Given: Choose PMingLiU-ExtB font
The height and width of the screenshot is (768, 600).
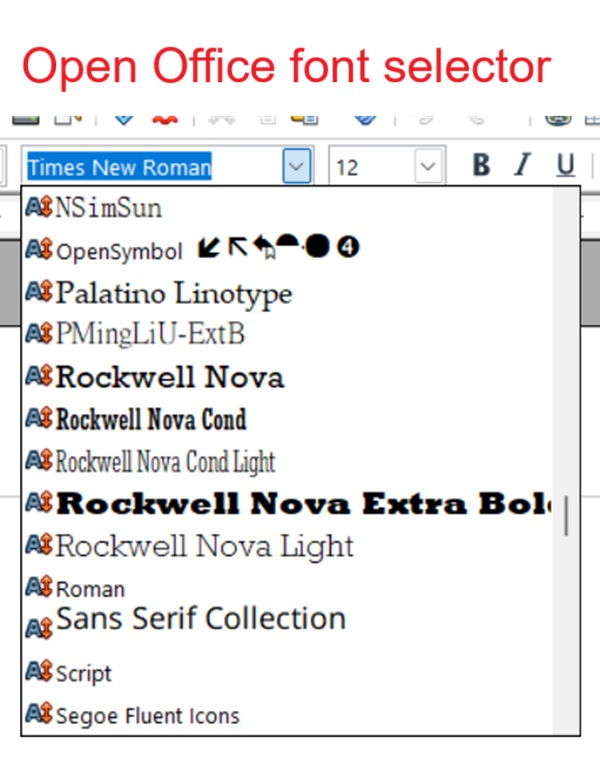Looking at the screenshot, I should [x=288, y=334].
